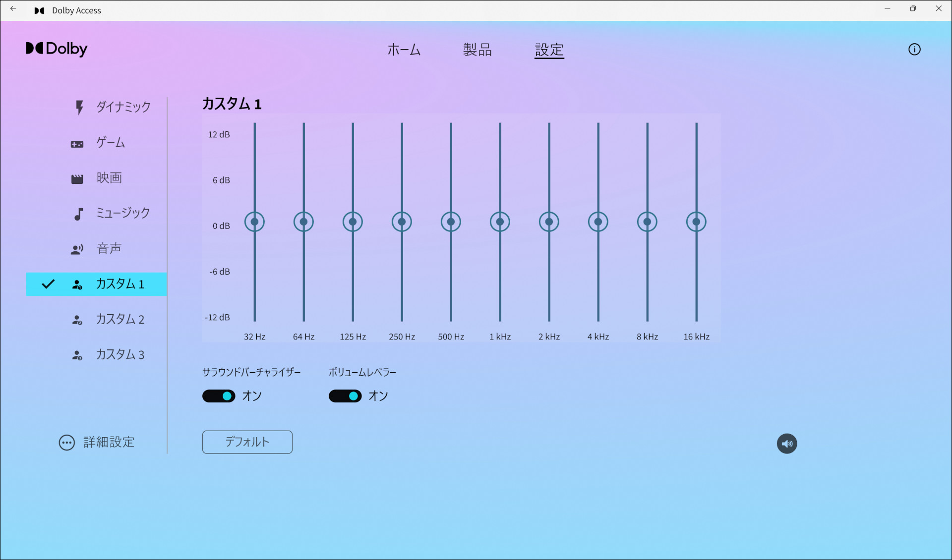This screenshot has height=560, width=952.
Task: Click the 16 kHz equalizer slider handle
Action: pyautogui.click(x=696, y=222)
